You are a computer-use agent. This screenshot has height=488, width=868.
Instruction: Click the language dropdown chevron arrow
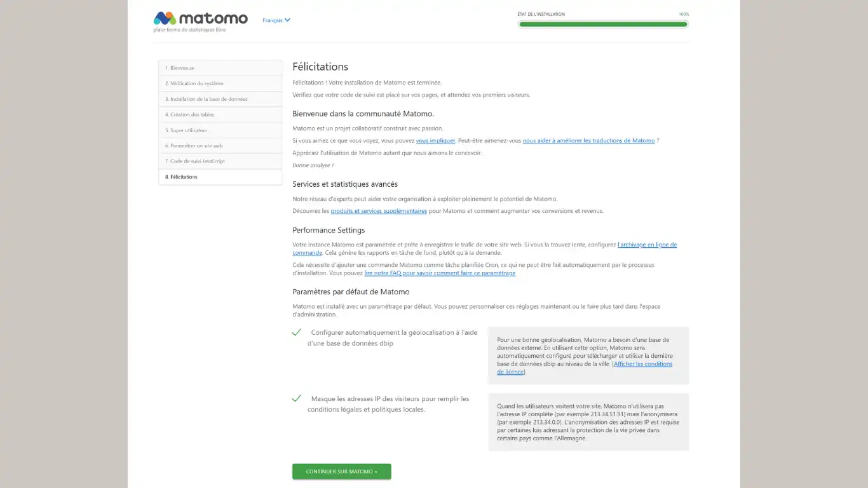pyautogui.click(x=287, y=20)
